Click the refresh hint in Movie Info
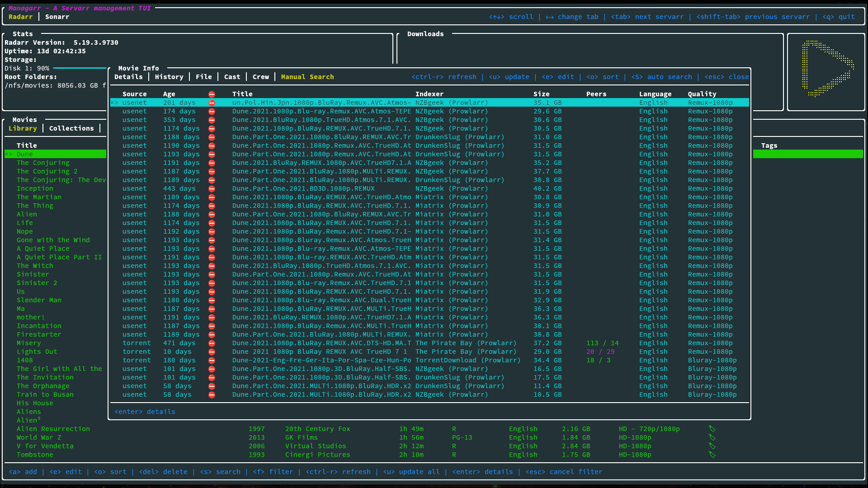This screenshot has height=488, width=868. (443, 77)
